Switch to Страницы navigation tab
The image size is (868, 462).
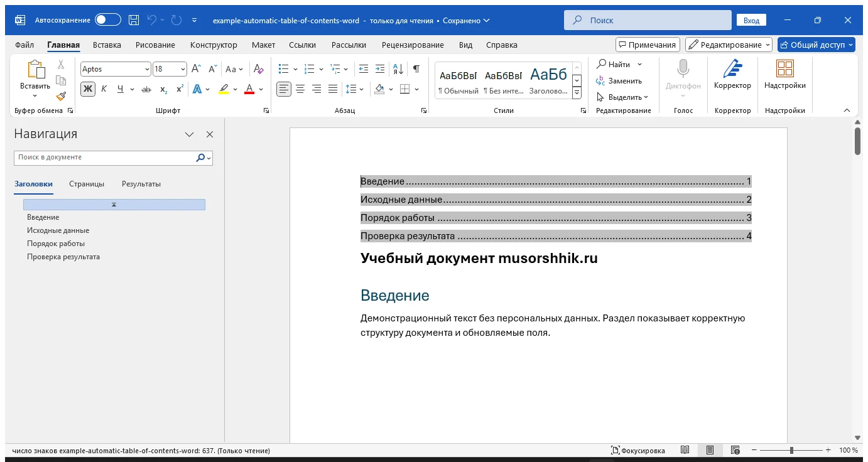pos(87,184)
